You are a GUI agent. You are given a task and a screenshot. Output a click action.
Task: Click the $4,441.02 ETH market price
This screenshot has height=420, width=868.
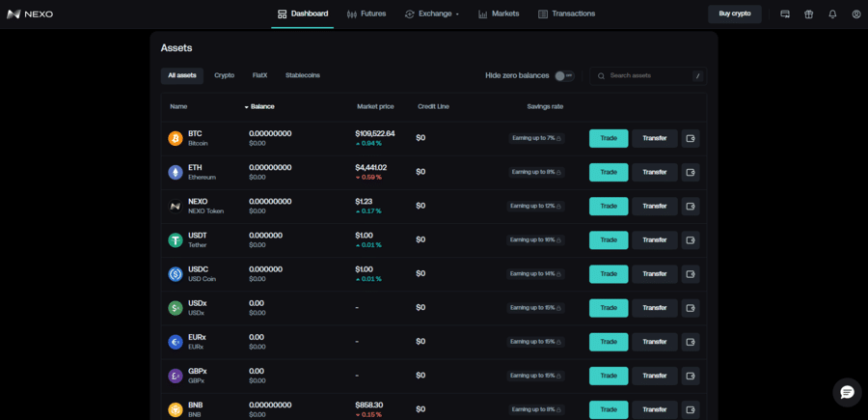point(371,167)
